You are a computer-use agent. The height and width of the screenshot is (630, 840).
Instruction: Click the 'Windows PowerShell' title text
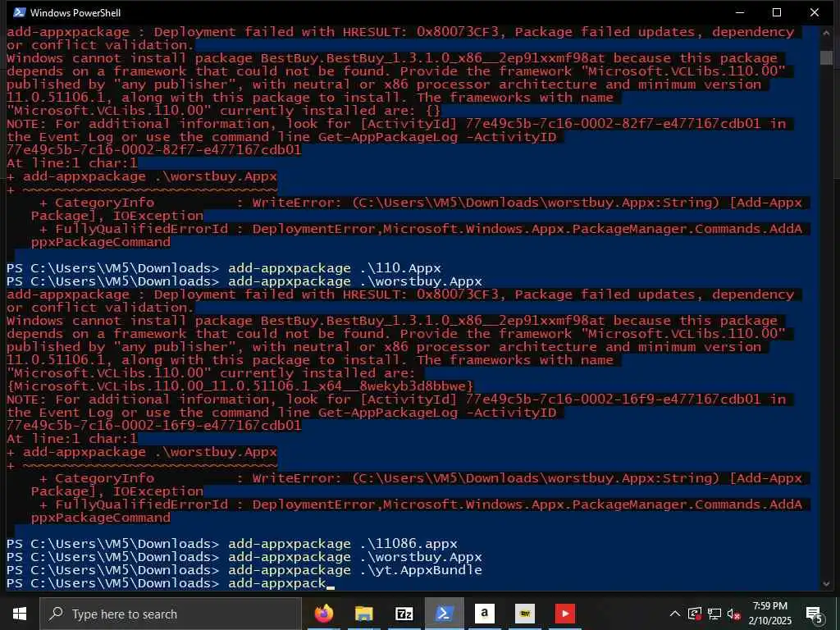click(75, 12)
